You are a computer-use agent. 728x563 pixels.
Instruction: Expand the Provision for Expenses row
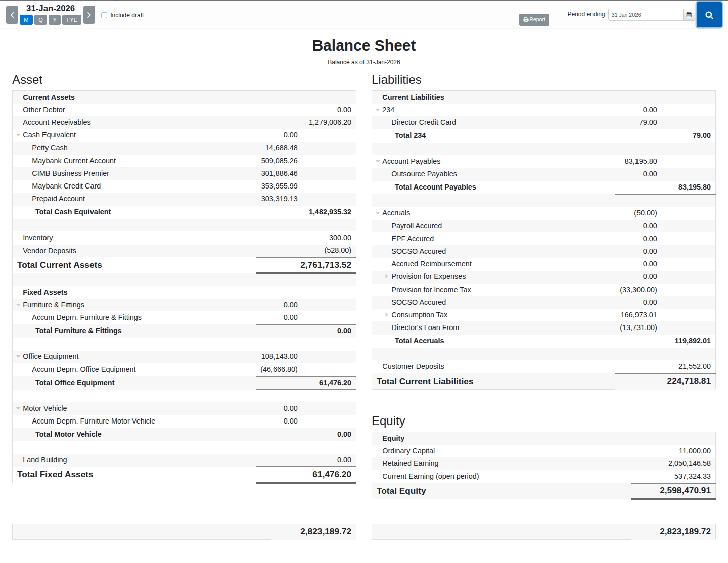pyautogui.click(x=387, y=276)
